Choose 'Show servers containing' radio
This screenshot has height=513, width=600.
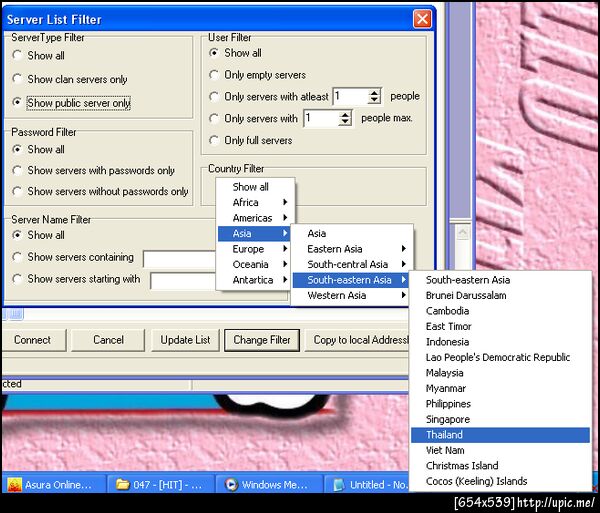17,257
